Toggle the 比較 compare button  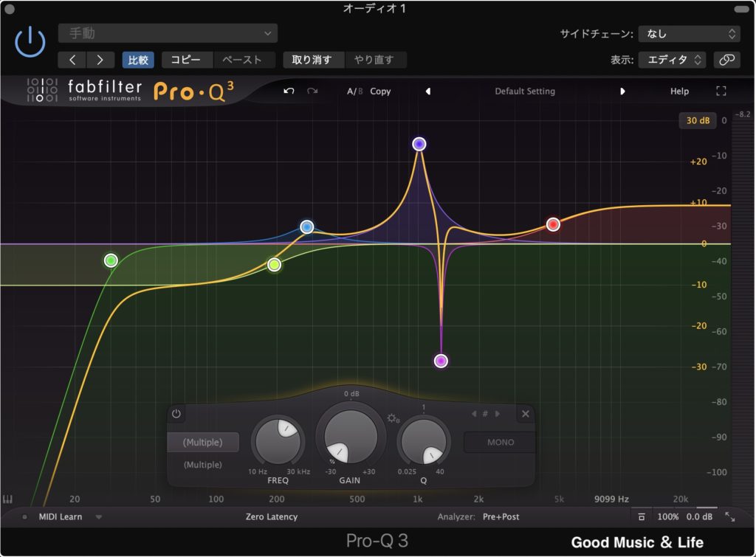pyautogui.click(x=138, y=60)
